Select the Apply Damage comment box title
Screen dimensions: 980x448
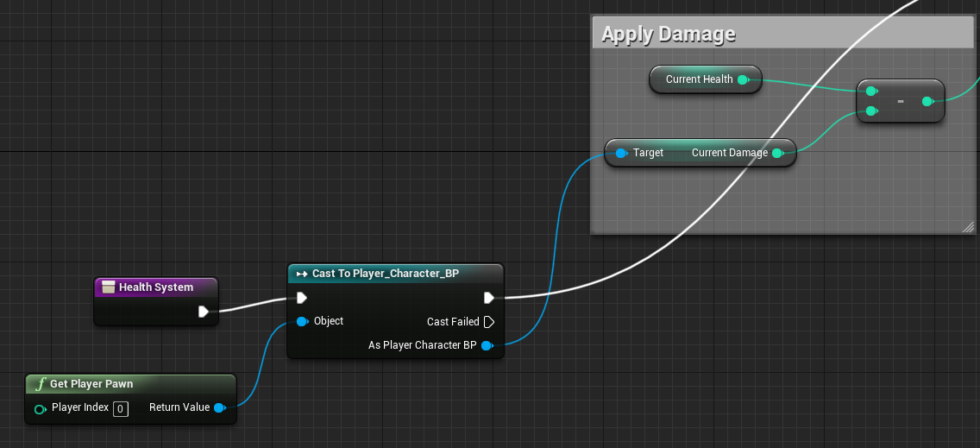point(669,35)
